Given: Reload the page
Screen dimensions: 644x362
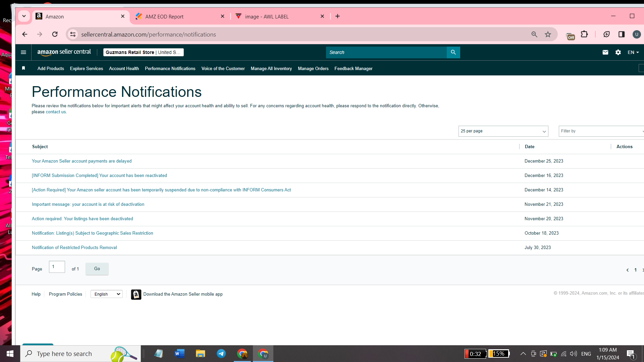Looking at the screenshot, I should (55, 34).
